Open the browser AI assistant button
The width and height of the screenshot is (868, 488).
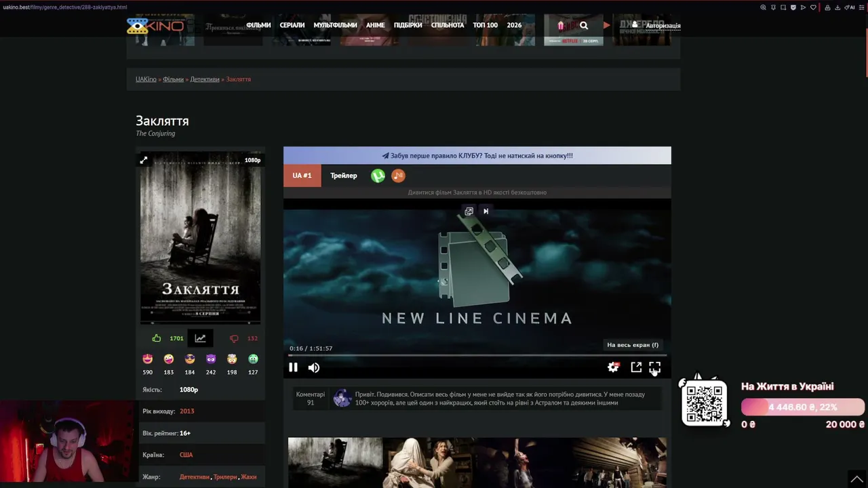(850, 7)
